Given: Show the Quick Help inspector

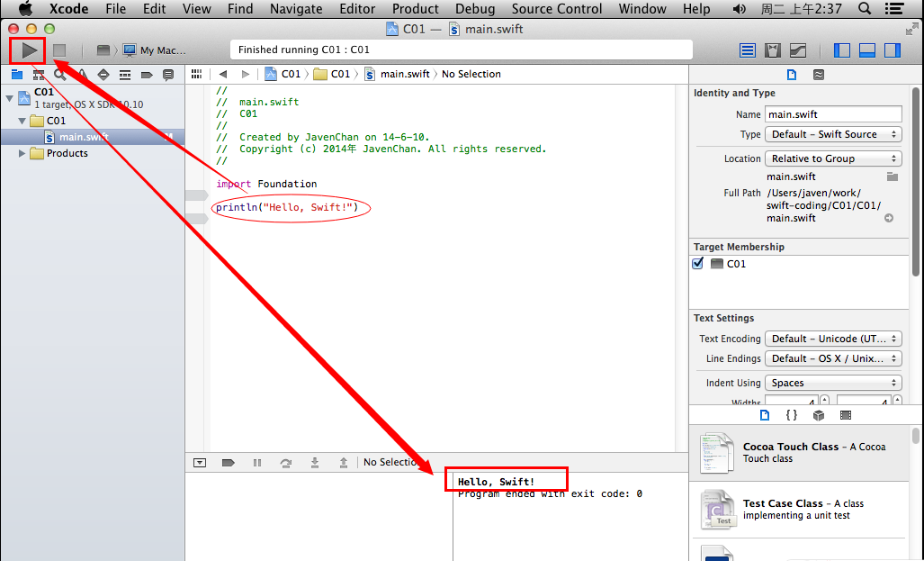Looking at the screenshot, I should pyautogui.click(x=819, y=75).
